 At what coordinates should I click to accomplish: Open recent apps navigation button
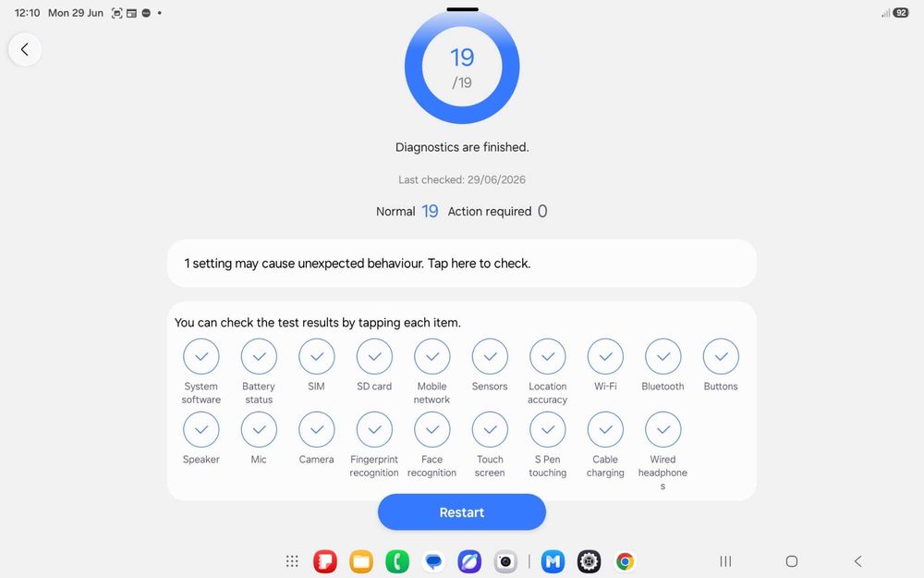click(726, 561)
